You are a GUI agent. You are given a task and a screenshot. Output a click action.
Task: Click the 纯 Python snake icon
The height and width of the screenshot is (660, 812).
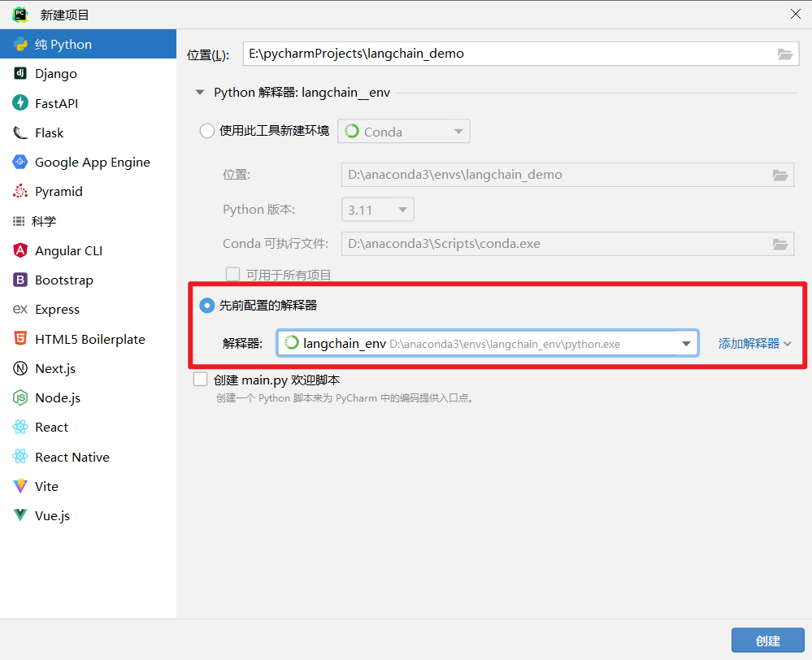click(20, 44)
